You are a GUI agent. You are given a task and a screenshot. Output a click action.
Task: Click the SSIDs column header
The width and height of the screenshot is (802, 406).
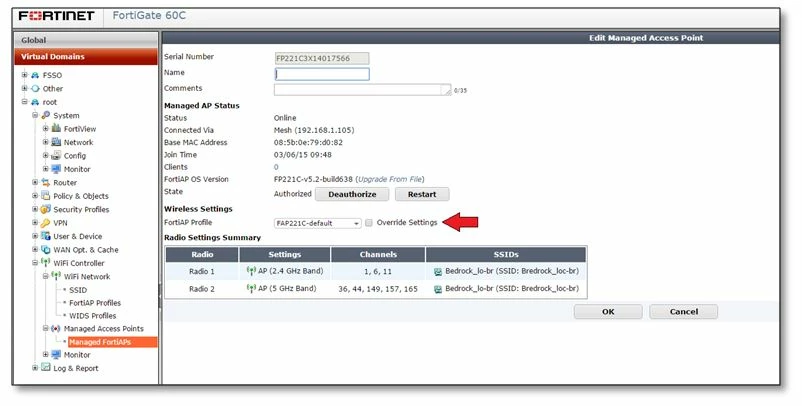pyautogui.click(x=506, y=254)
